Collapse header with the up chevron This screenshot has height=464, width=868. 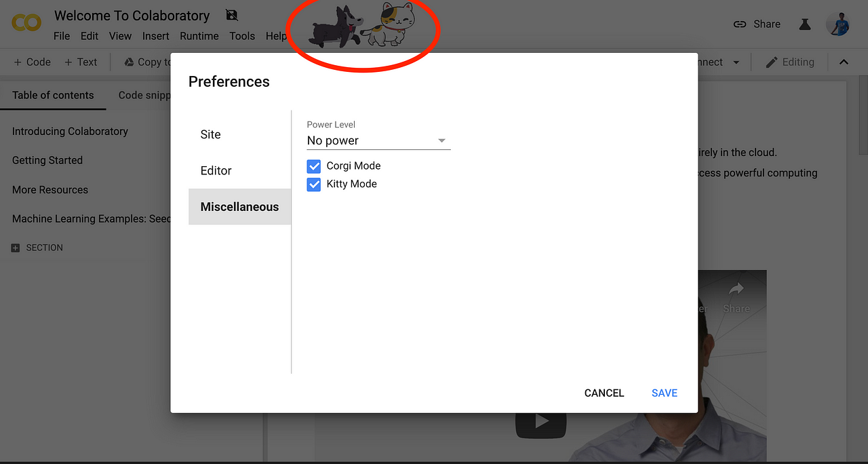pos(844,62)
